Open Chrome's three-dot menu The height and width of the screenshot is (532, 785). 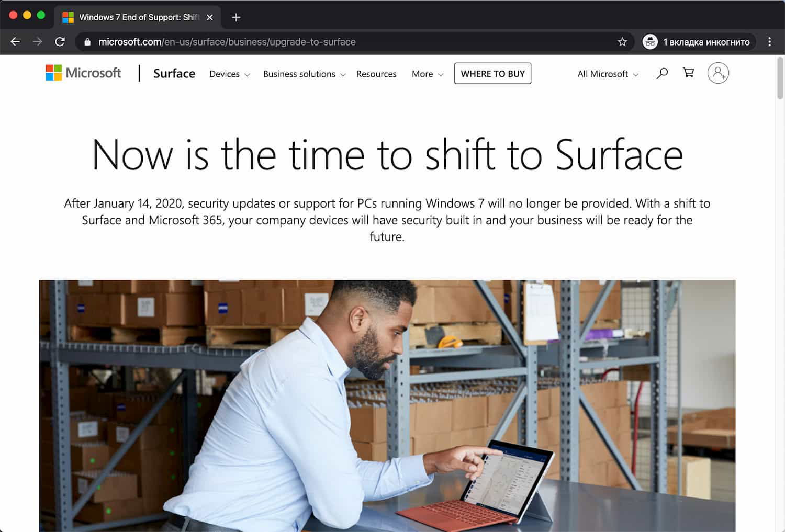(x=769, y=42)
